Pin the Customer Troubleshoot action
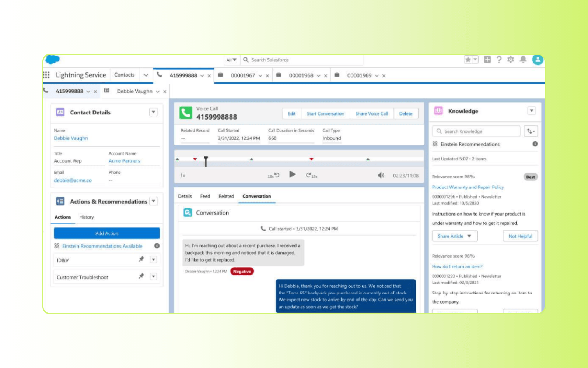Image resolution: width=588 pixels, height=368 pixels. click(141, 276)
